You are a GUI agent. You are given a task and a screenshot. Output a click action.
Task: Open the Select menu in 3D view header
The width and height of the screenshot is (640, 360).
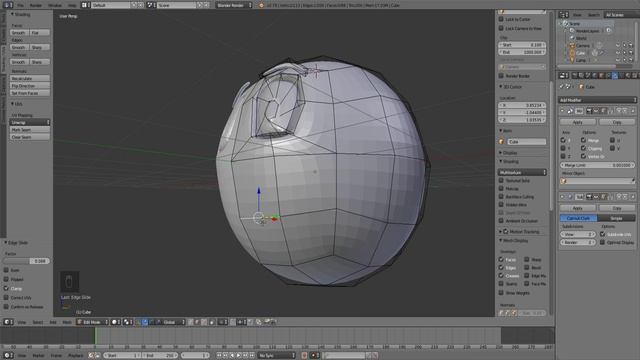(x=38, y=322)
